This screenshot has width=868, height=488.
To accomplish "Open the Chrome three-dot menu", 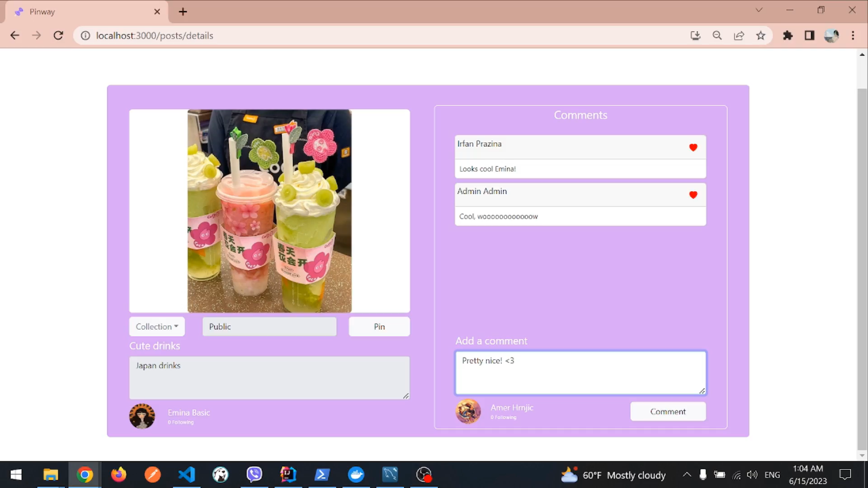I will pos(853,36).
